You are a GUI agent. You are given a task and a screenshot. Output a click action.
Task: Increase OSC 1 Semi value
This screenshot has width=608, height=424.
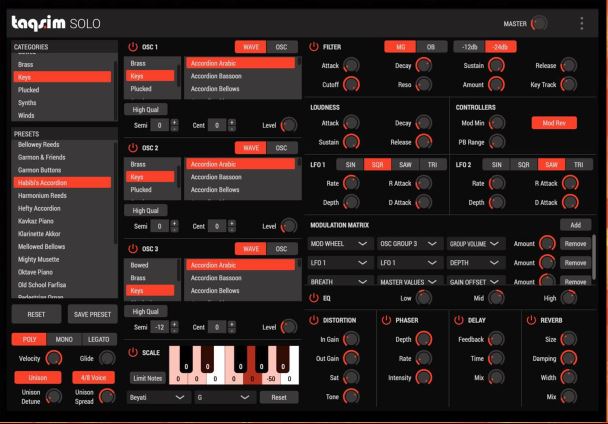click(x=174, y=122)
